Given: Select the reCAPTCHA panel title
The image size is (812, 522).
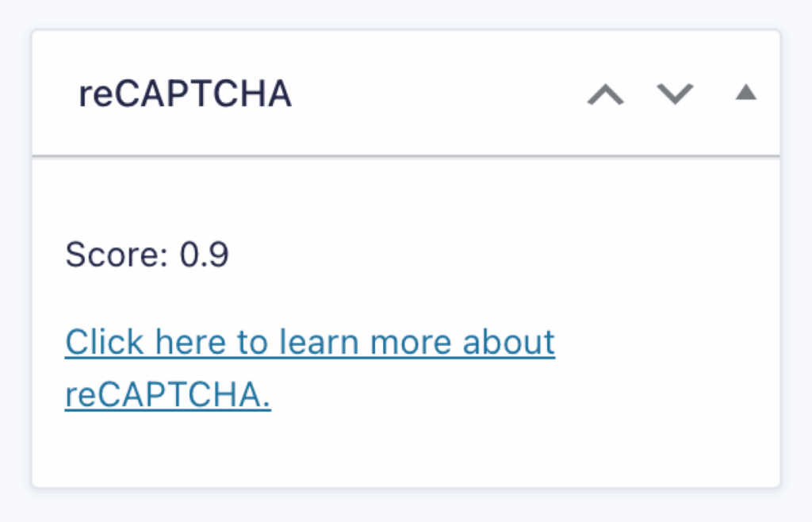Looking at the screenshot, I should click(x=184, y=93).
